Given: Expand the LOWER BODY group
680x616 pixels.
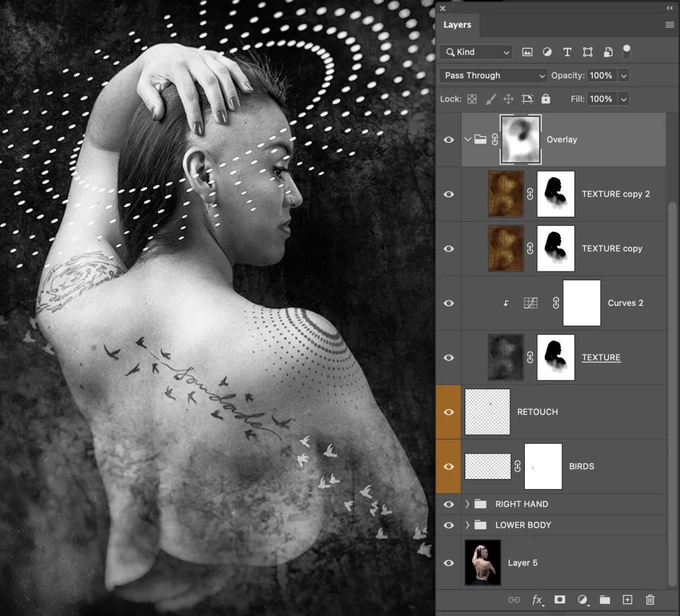Looking at the screenshot, I should [x=467, y=525].
